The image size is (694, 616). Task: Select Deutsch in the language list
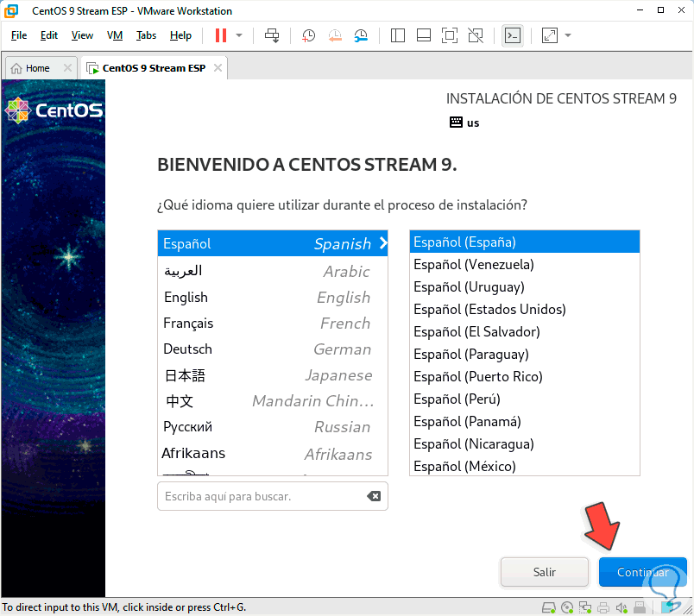point(273,349)
